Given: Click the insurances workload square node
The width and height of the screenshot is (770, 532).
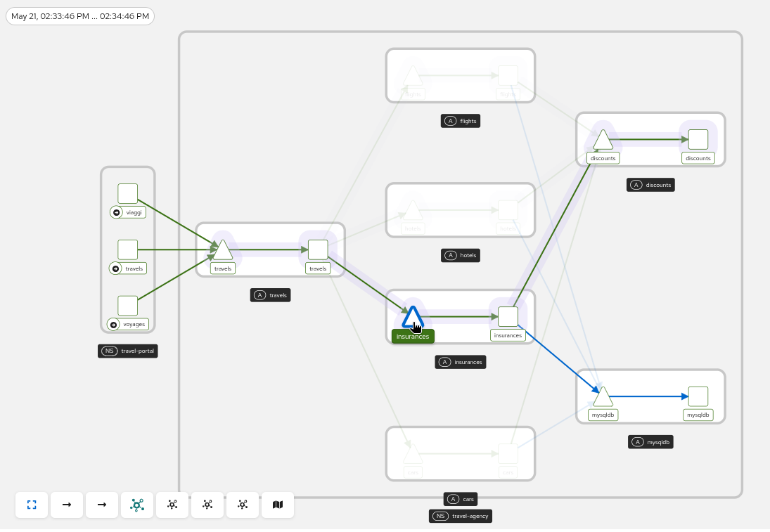Looking at the screenshot, I should coord(508,316).
